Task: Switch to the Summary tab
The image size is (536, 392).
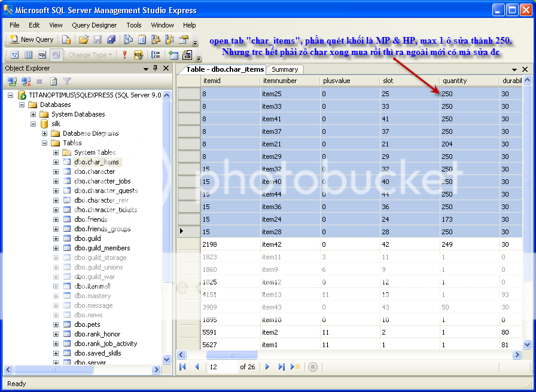Action: coord(285,70)
